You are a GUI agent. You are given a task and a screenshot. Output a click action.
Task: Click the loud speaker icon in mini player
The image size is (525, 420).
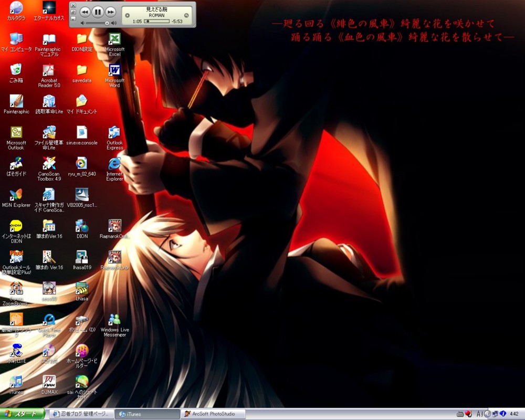(114, 23)
